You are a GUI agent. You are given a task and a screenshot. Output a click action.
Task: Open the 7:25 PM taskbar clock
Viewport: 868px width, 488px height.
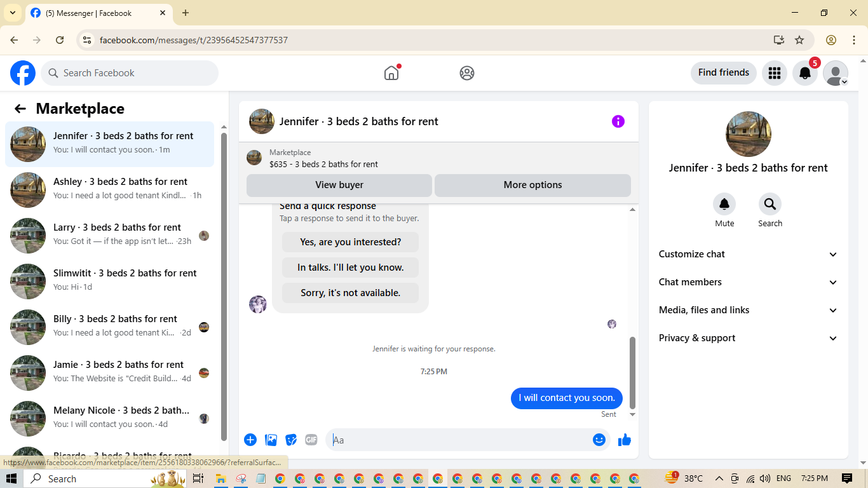[x=815, y=478]
